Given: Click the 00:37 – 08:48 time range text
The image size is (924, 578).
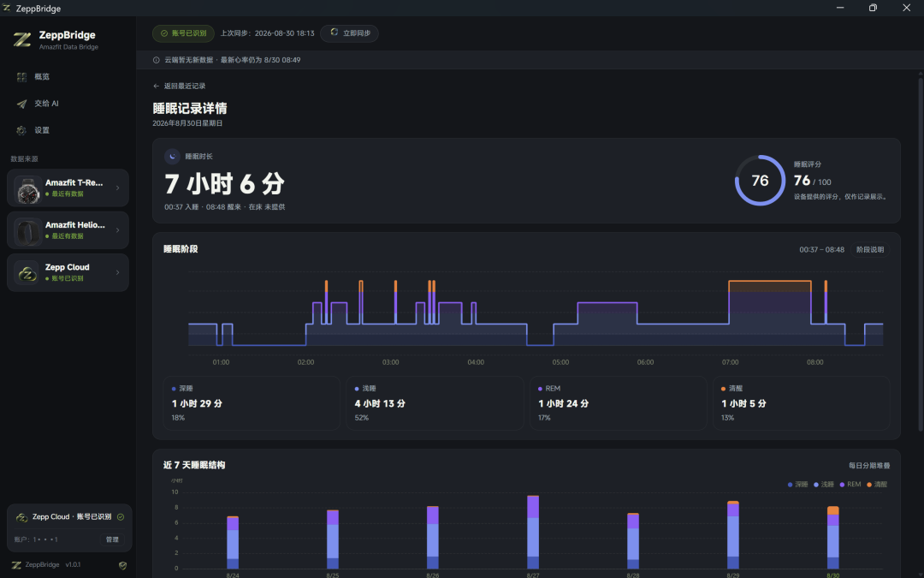Looking at the screenshot, I should pyautogui.click(x=821, y=250).
